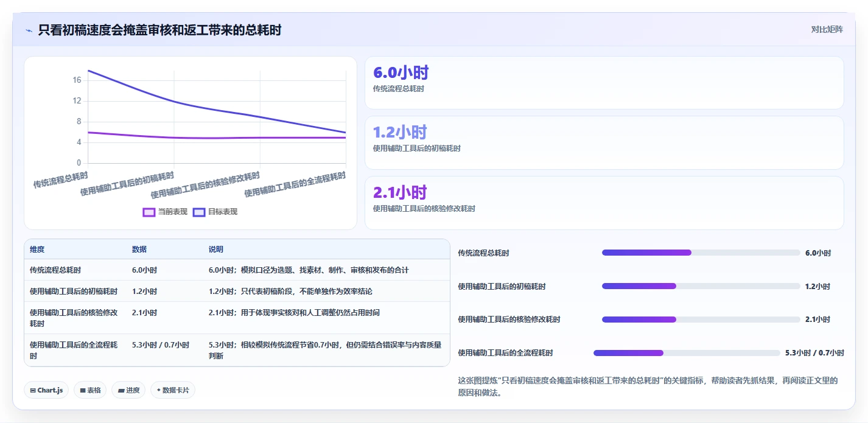Toggle the 当前表现 legend swatch
This screenshot has width=868, height=423.
149,212
